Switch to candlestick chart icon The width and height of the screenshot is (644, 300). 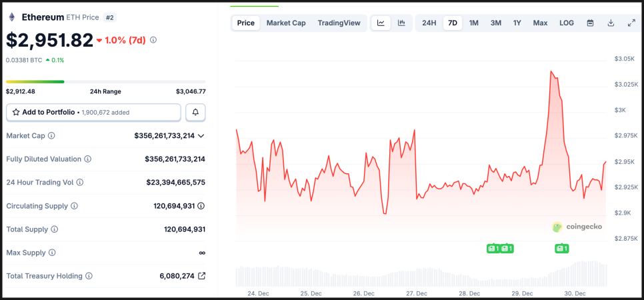(x=401, y=23)
